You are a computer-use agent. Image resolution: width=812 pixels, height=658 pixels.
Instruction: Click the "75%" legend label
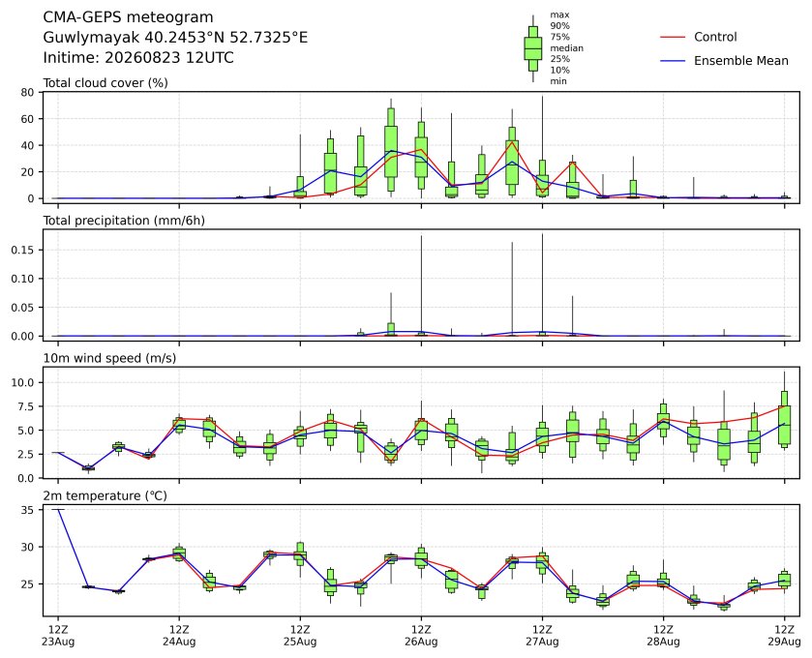pyautogui.click(x=559, y=37)
